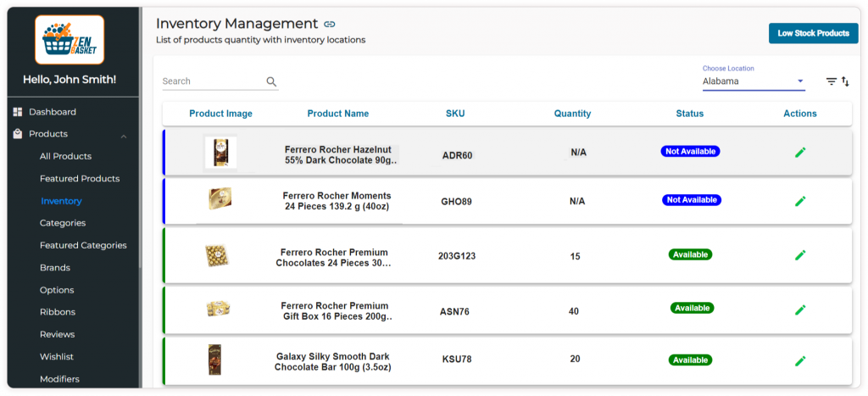Edit Galaxy Silky Smooth row pencil icon
This screenshot has width=868, height=396.
pyautogui.click(x=800, y=361)
